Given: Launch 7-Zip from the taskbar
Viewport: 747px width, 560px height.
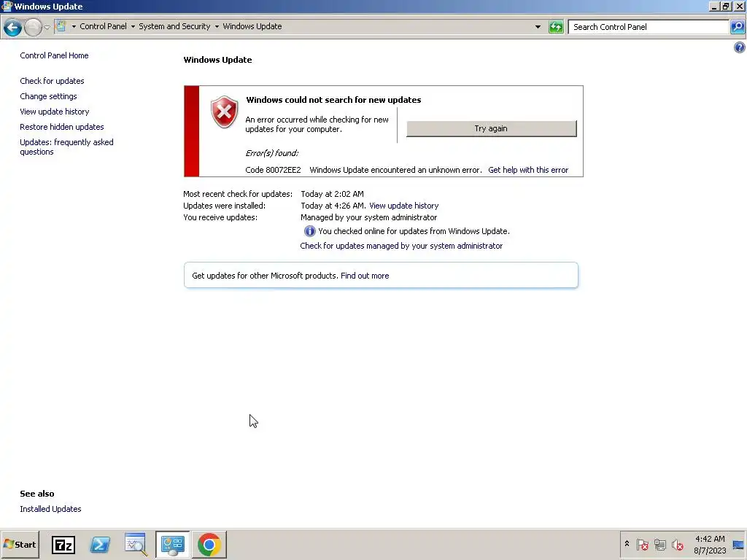Looking at the screenshot, I should (x=63, y=544).
